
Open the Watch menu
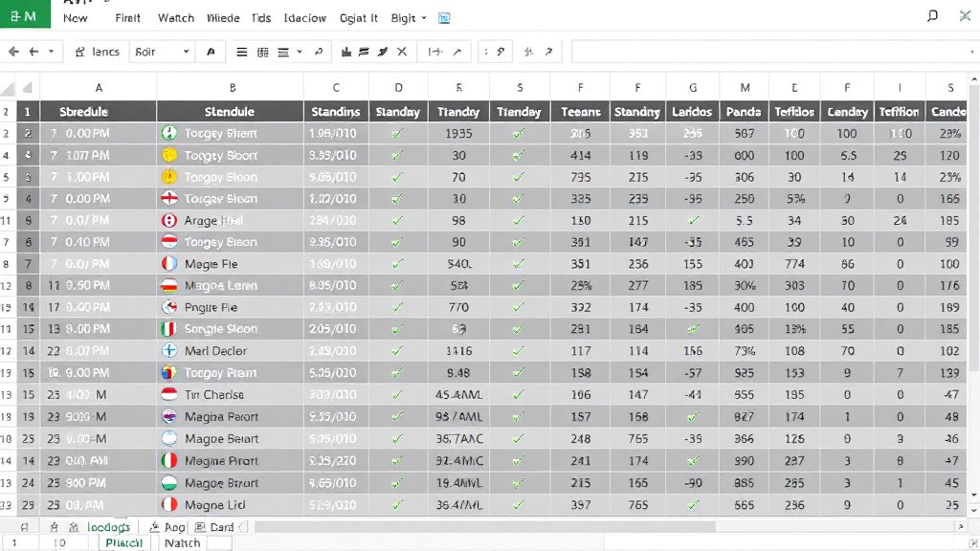(x=176, y=18)
